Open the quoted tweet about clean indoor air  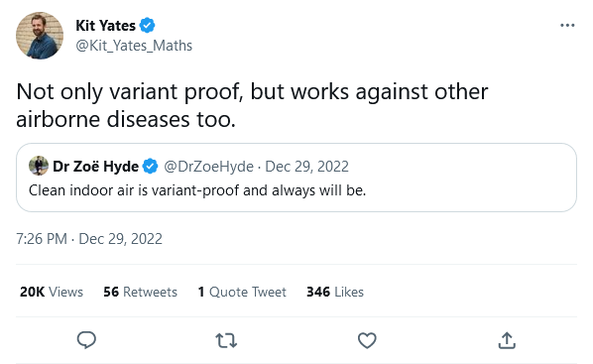tap(296, 178)
